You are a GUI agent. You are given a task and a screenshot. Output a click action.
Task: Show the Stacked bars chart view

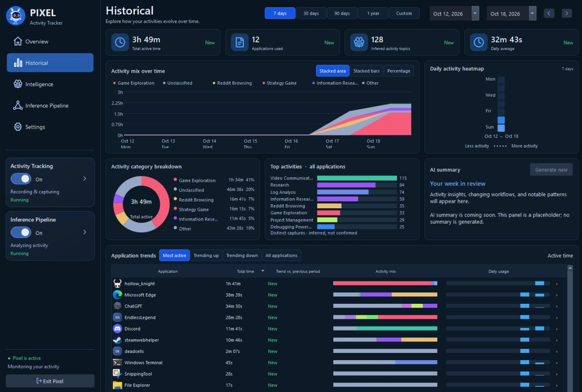(366, 71)
